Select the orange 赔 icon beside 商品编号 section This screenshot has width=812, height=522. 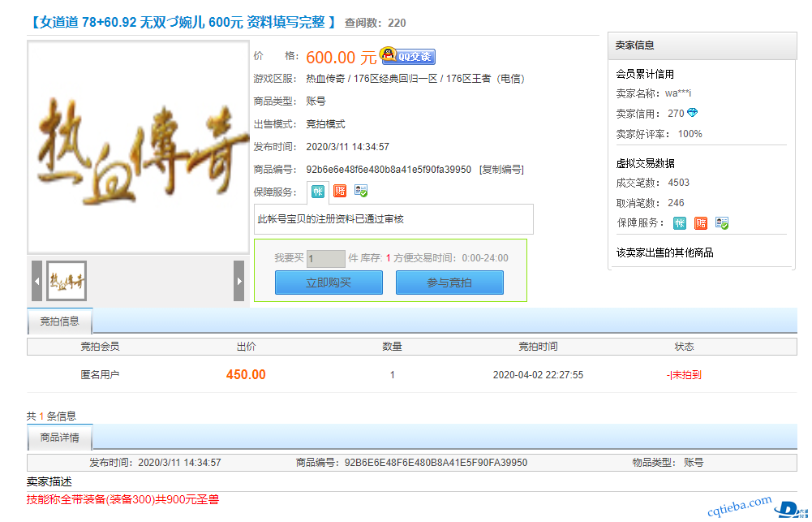(x=340, y=191)
